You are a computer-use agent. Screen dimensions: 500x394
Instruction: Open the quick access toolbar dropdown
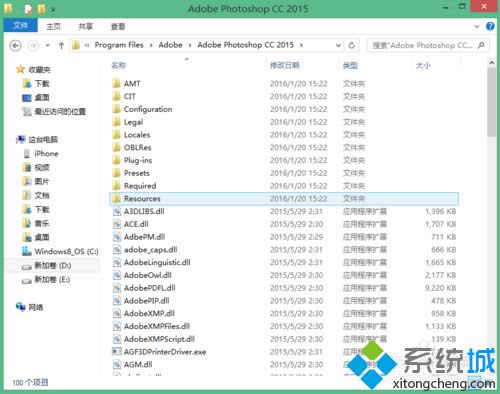pyautogui.click(x=53, y=10)
